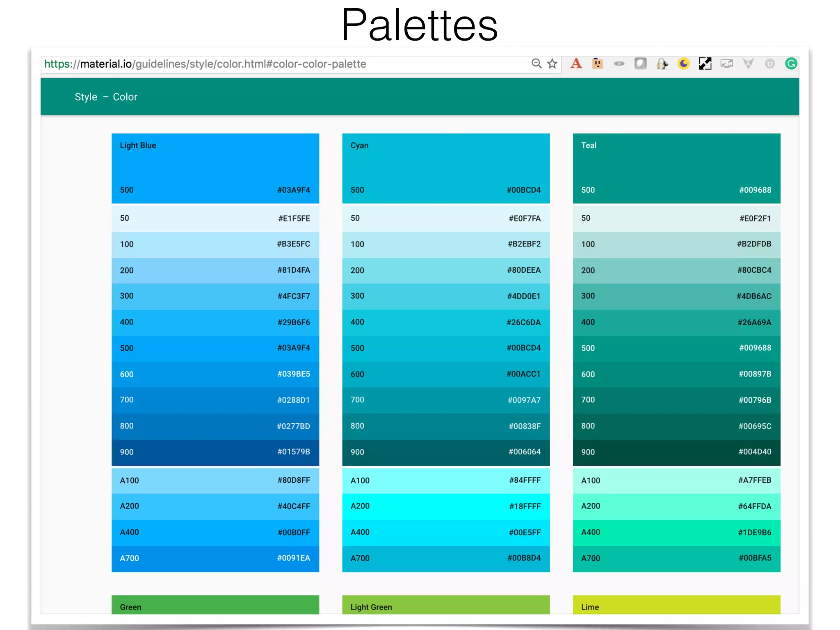Select Teal A400 swatch #1DE9B6
The image size is (840, 630).
676,532
